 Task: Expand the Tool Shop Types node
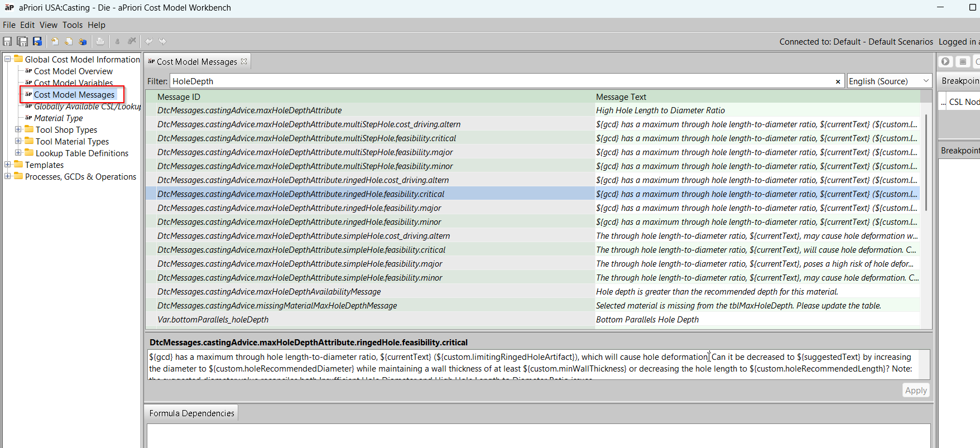pyautogui.click(x=18, y=129)
